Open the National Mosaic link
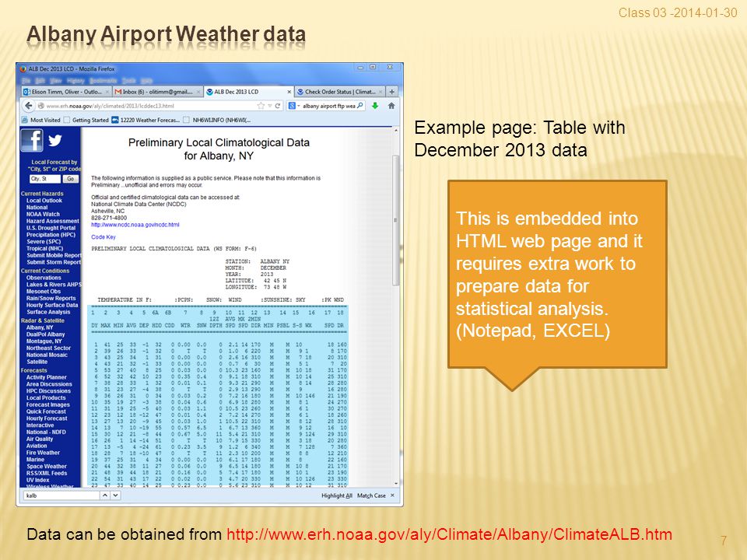Image resolution: width=747 pixels, height=560 pixels. (x=47, y=355)
